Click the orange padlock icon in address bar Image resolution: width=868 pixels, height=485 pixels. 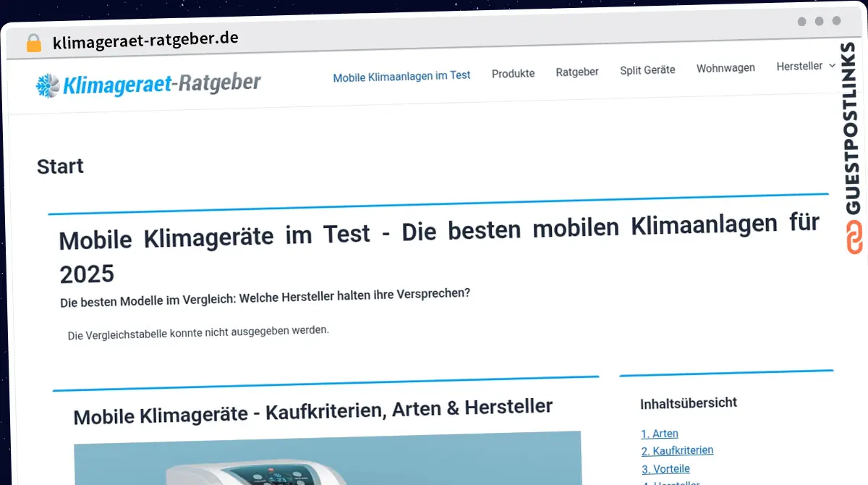point(33,43)
